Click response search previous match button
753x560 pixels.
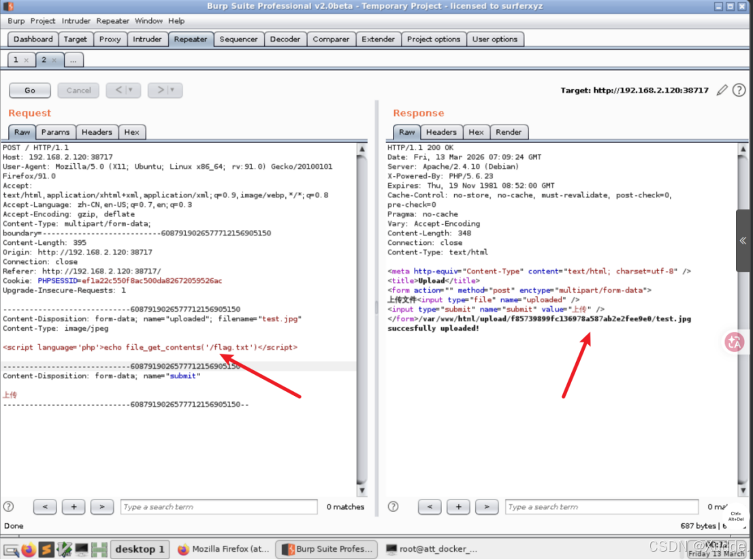coord(430,507)
